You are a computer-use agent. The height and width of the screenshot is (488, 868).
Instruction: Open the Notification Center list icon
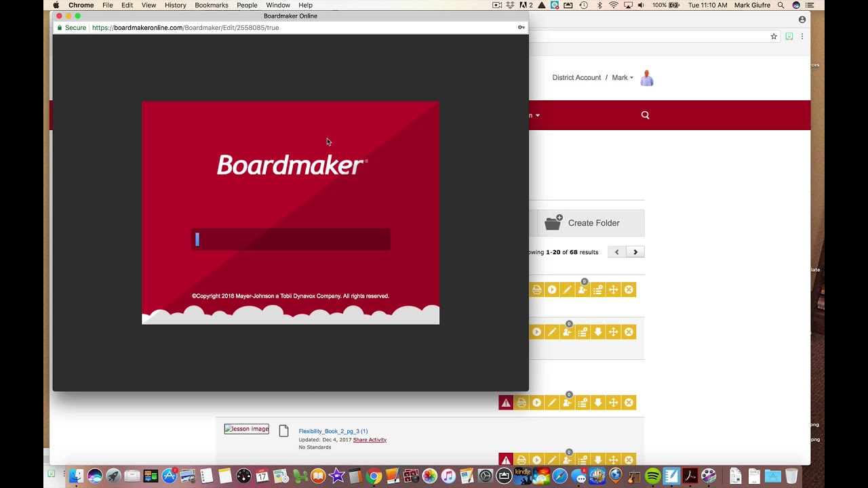coord(810,5)
